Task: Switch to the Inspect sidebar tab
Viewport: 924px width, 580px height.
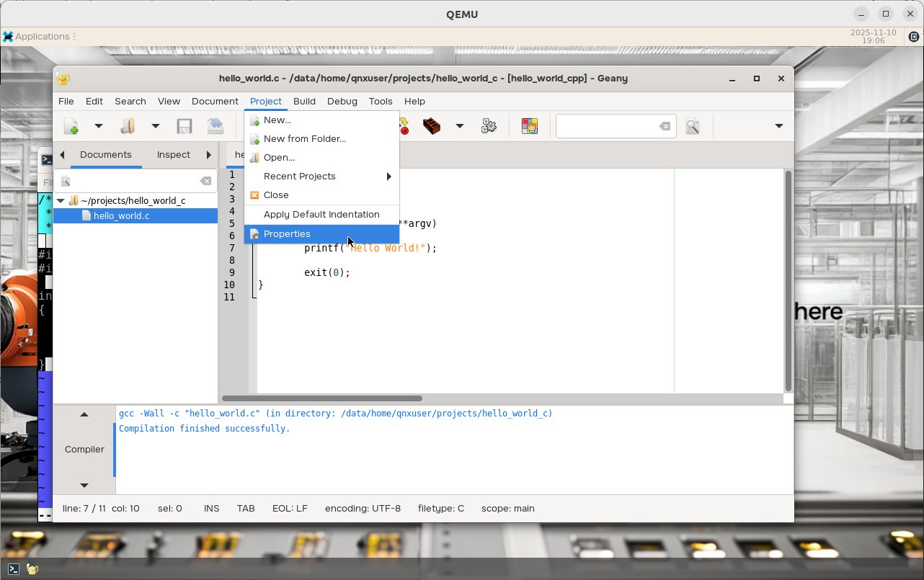Action: click(x=173, y=155)
